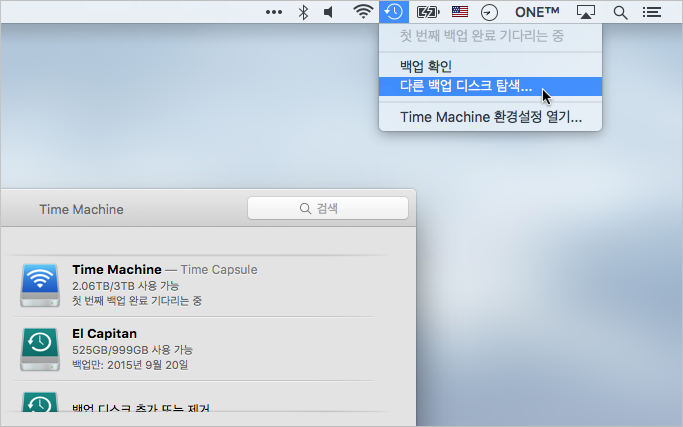Click the Time Machine — Time Capsule disk name
683x427 pixels.
click(x=165, y=270)
